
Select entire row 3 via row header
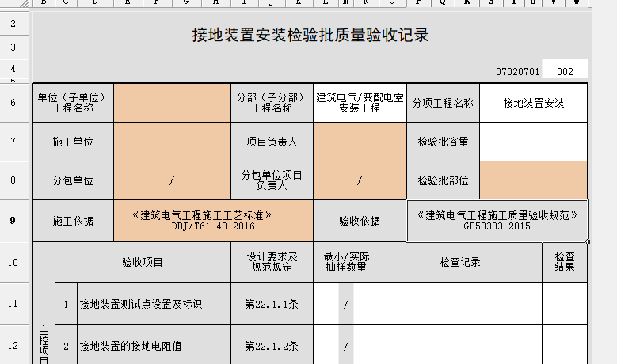pos(13,47)
